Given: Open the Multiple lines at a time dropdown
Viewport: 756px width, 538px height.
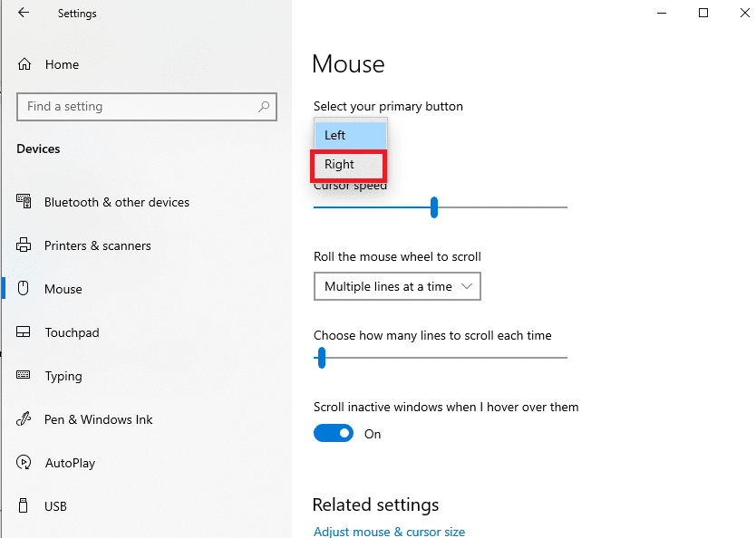Looking at the screenshot, I should point(397,286).
